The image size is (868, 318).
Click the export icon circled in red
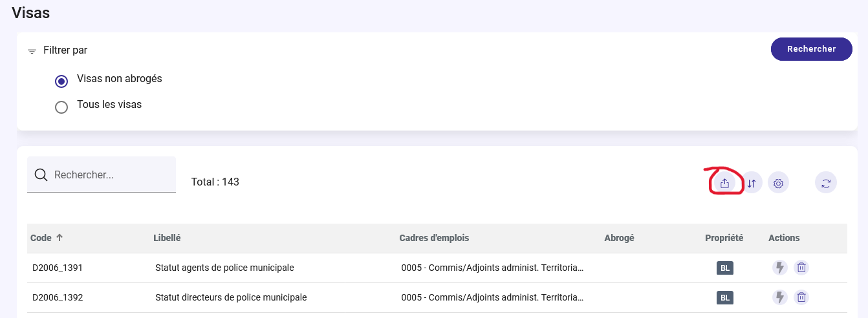(x=724, y=184)
